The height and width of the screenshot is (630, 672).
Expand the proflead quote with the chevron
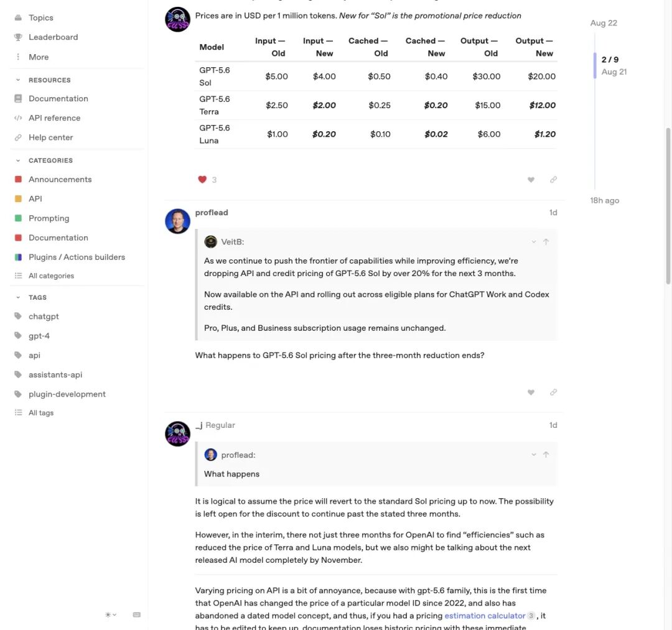(x=534, y=455)
